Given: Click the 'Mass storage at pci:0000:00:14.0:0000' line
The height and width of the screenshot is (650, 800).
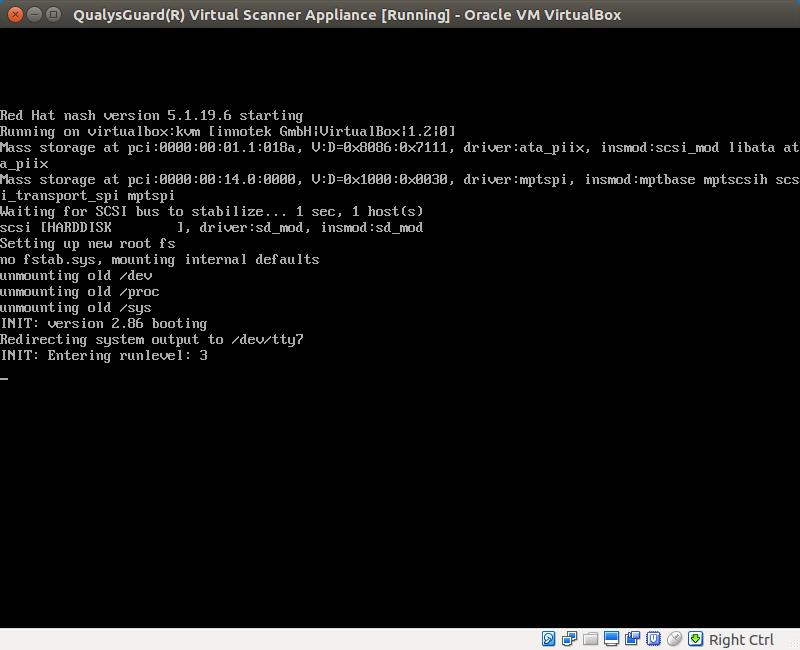Looking at the screenshot, I should click(400, 180).
